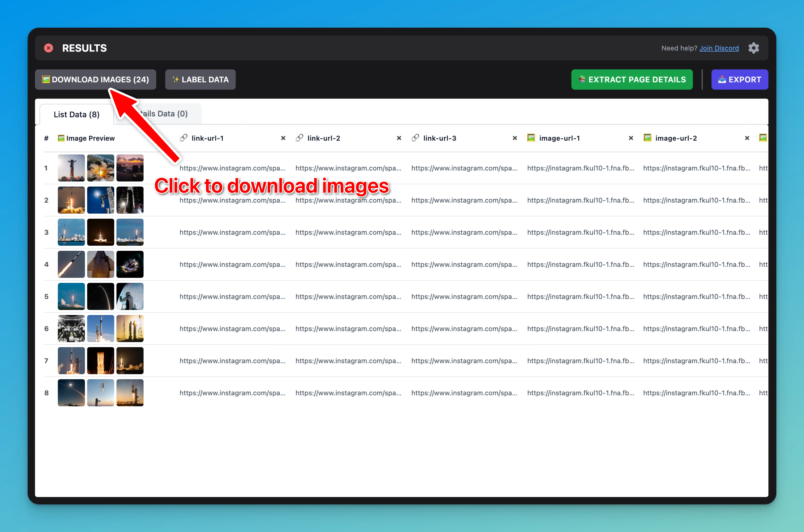Click the Download Images button
This screenshot has height=532, width=804.
(95, 79)
